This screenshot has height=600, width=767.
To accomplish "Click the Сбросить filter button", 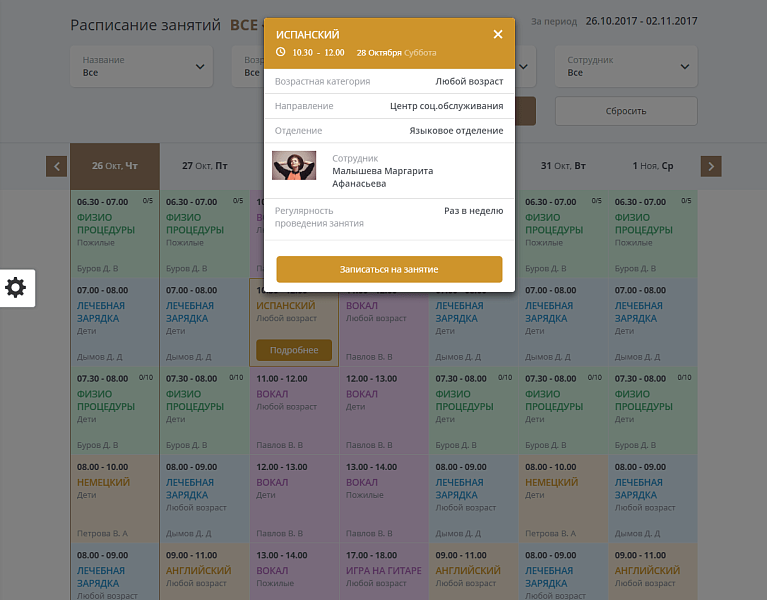I will point(626,111).
